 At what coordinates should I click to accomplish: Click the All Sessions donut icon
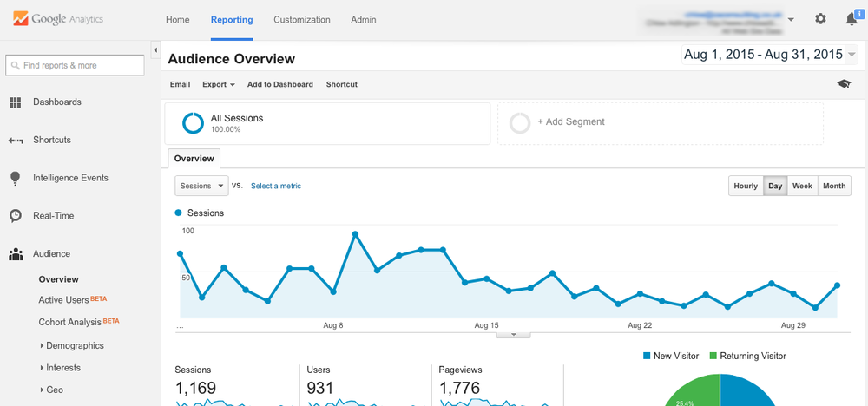[x=194, y=123]
